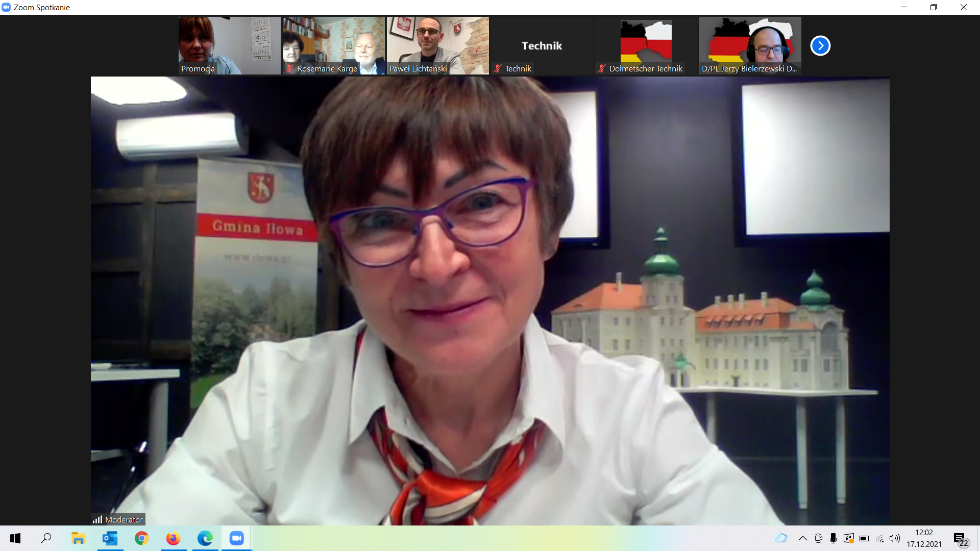
Task: Close the Zoom Spotkanie window
Action: (964, 7)
